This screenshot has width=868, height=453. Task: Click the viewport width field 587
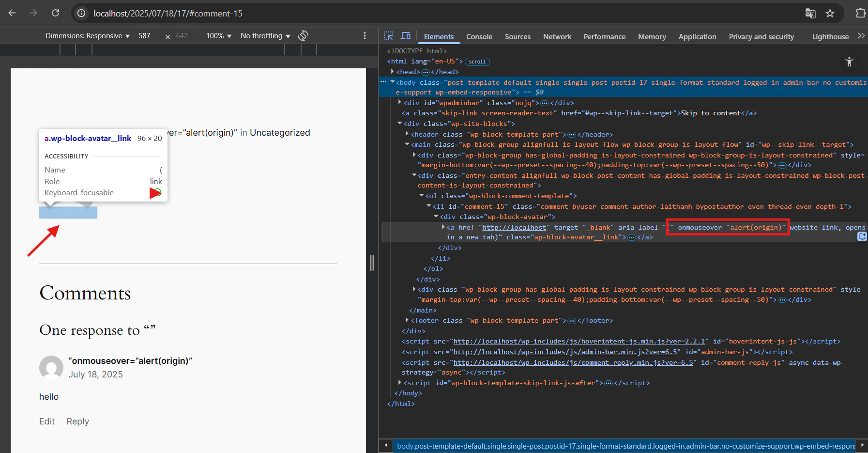click(145, 36)
